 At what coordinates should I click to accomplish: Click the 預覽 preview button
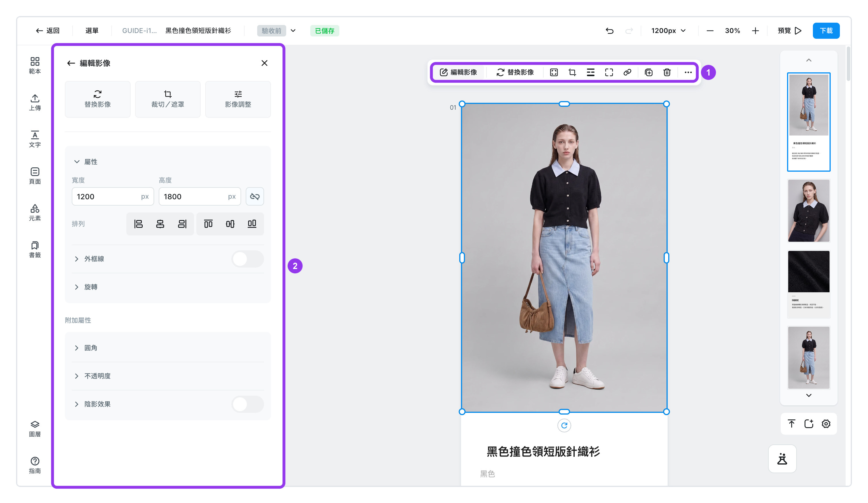click(x=789, y=31)
